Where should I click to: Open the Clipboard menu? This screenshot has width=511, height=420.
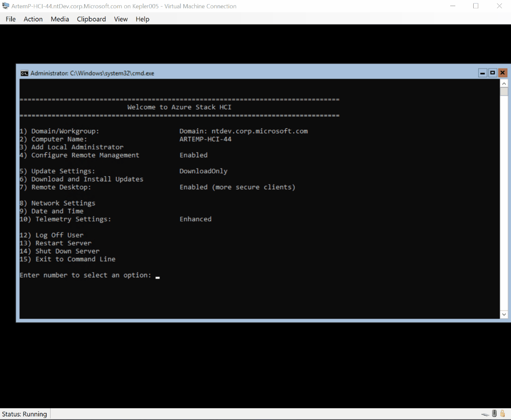(x=91, y=19)
